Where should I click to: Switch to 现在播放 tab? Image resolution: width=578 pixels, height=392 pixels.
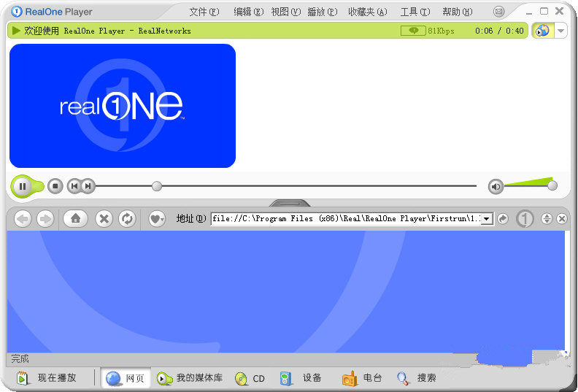click(x=47, y=378)
